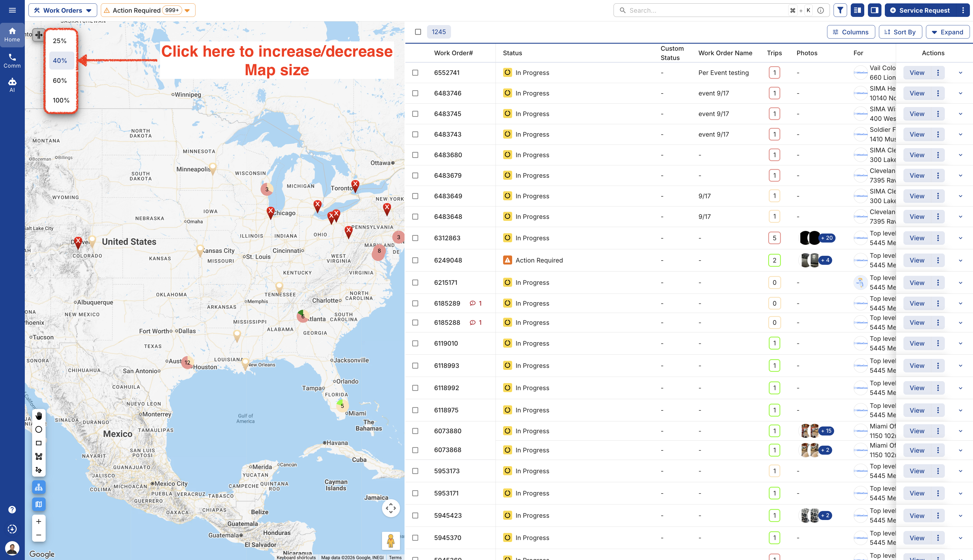This screenshot has width=973, height=560.
Task: Open AI assistant in sidebar
Action: [x=12, y=85]
